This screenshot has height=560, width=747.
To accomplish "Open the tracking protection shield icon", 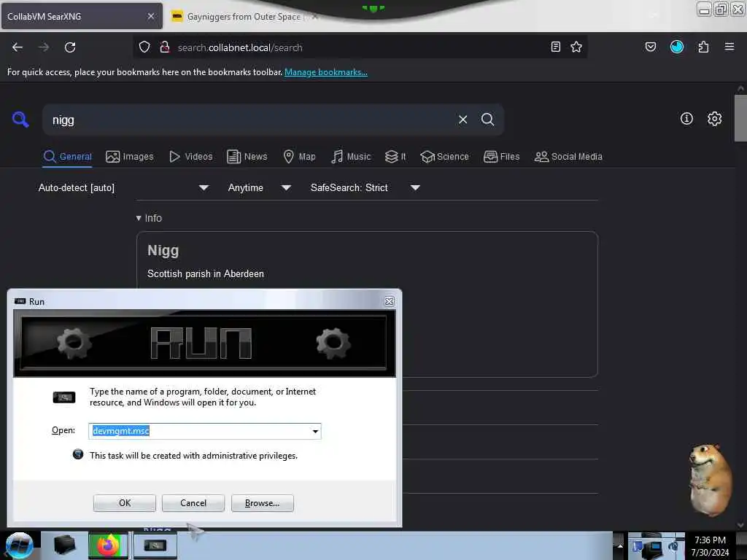I will tap(144, 47).
